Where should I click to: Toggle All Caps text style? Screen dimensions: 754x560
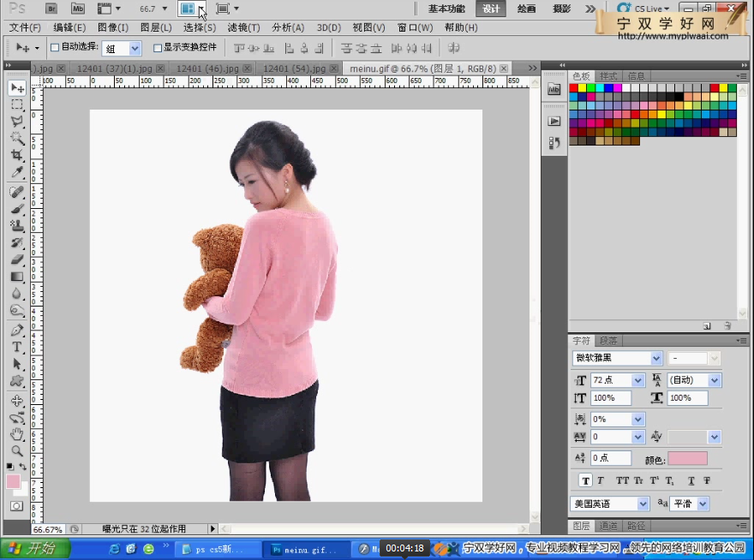tap(622, 480)
